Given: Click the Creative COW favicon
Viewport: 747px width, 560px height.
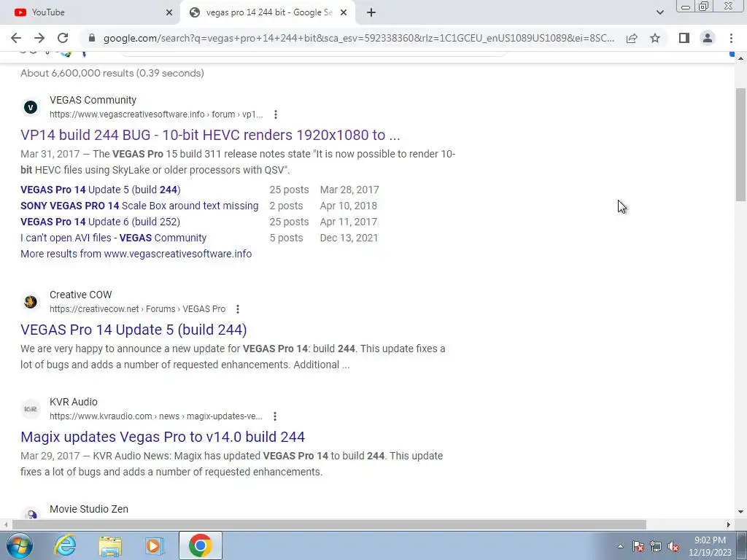Looking at the screenshot, I should point(31,302).
